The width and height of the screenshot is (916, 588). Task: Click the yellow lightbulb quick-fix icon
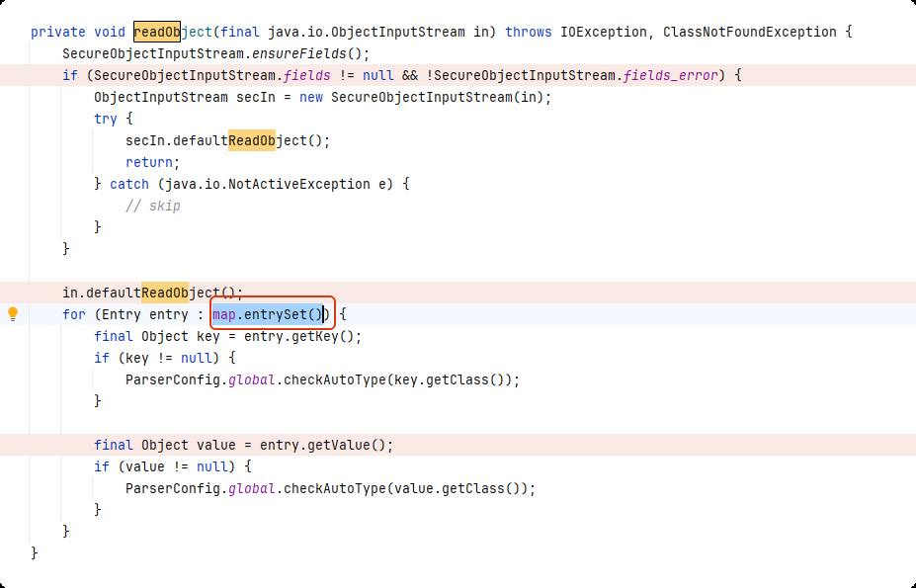(x=13, y=314)
